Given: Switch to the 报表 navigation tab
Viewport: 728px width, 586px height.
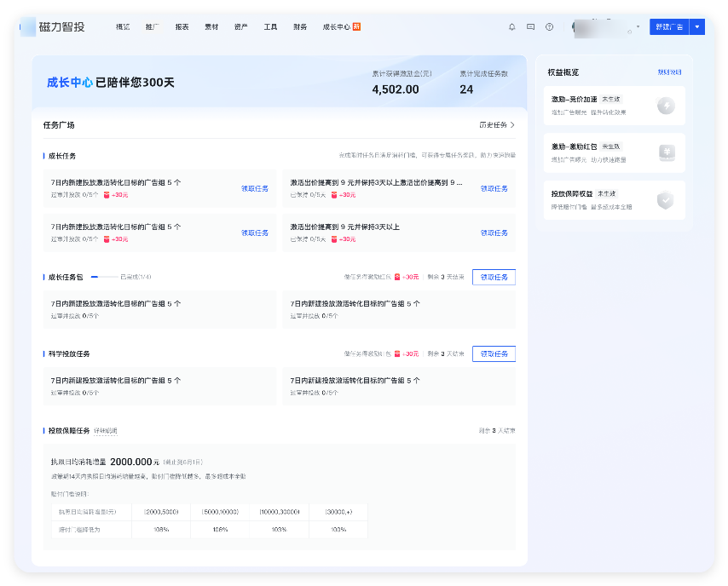Looking at the screenshot, I should coord(181,26).
